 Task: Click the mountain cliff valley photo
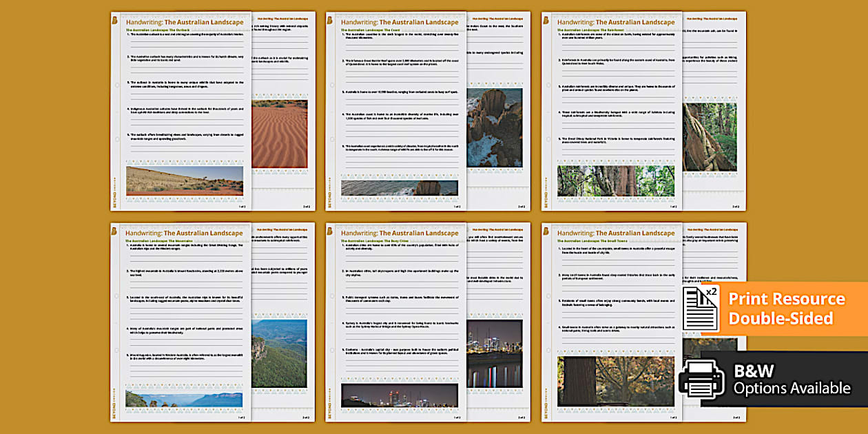[x=280, y=353]
